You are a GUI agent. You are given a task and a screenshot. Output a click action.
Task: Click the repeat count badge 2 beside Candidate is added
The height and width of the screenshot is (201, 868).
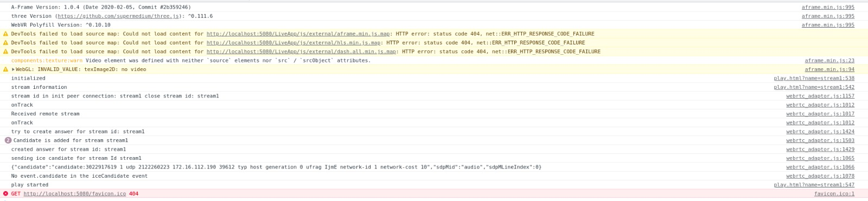click(x=8, y=140)
